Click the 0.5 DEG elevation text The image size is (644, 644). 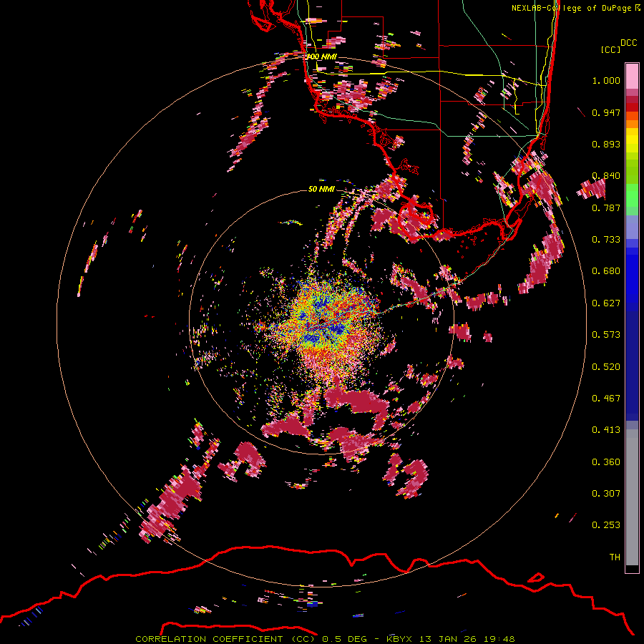tap(343, 639)
